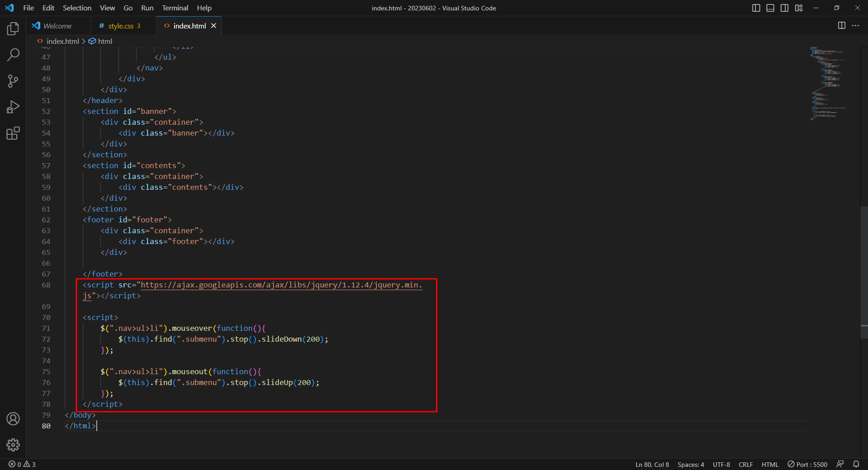Viewport: 868px width, 470px height.
Task: Open the feedback icon in status bar
Action: [840, 464]
